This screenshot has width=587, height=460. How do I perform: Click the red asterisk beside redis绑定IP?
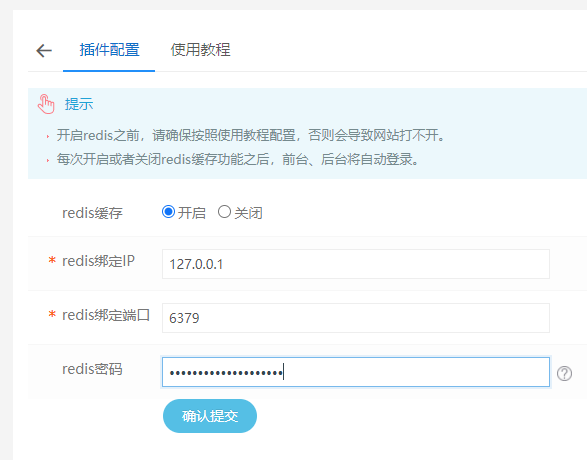52,260
